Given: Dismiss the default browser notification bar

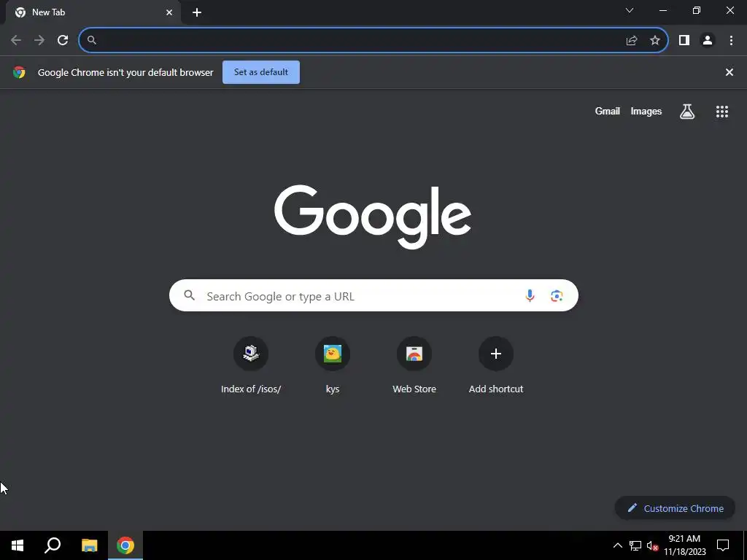Looking at the screenshot, I should coord(729,72).
